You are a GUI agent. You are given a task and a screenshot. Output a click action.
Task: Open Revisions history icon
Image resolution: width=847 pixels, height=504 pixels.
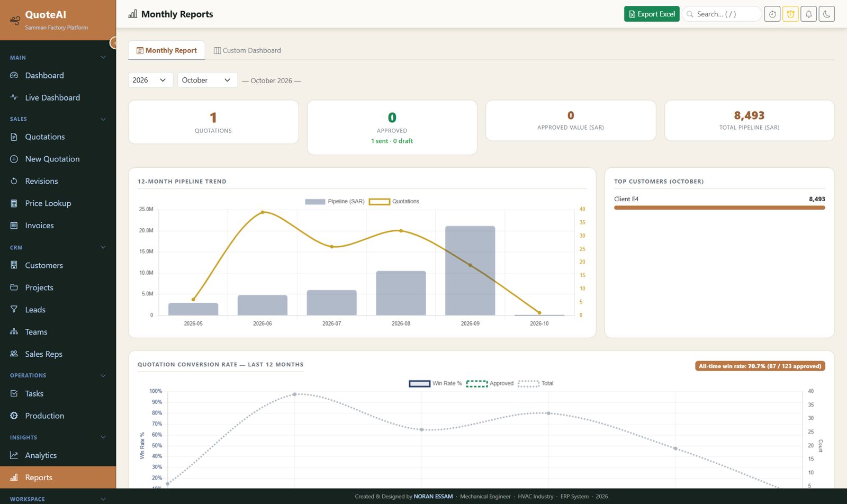(x=14, y=181)
